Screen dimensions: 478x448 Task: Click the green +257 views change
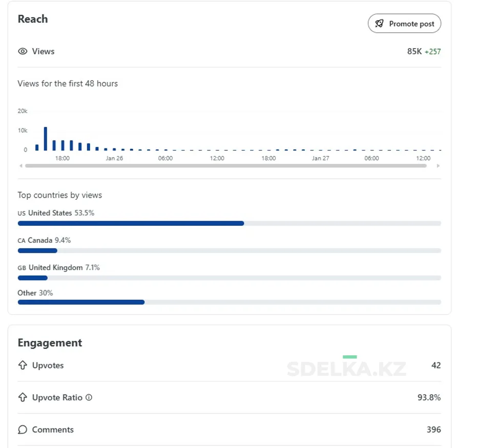click(x=432, y=52)
